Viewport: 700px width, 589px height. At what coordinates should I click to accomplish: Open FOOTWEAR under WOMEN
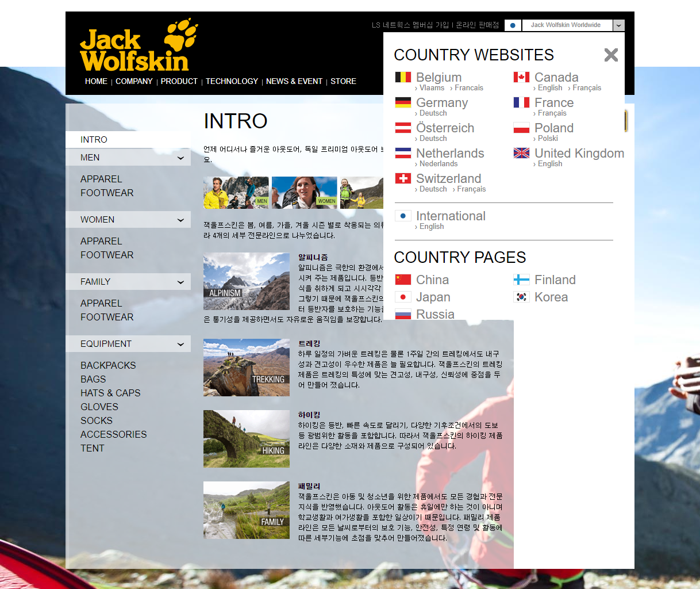[107, 255]
